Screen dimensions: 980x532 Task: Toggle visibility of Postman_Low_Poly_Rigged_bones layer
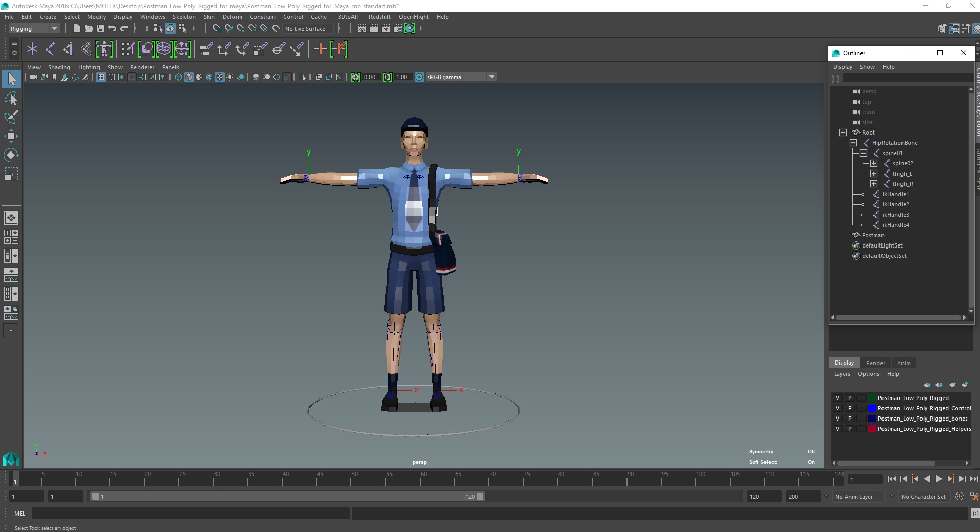tap(837, 419)
